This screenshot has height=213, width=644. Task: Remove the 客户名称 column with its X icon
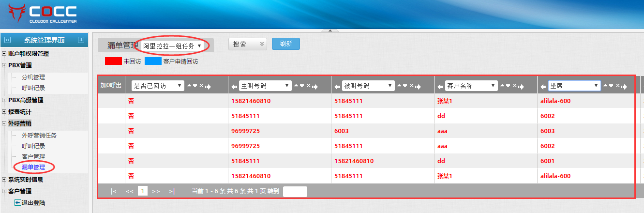515,86
